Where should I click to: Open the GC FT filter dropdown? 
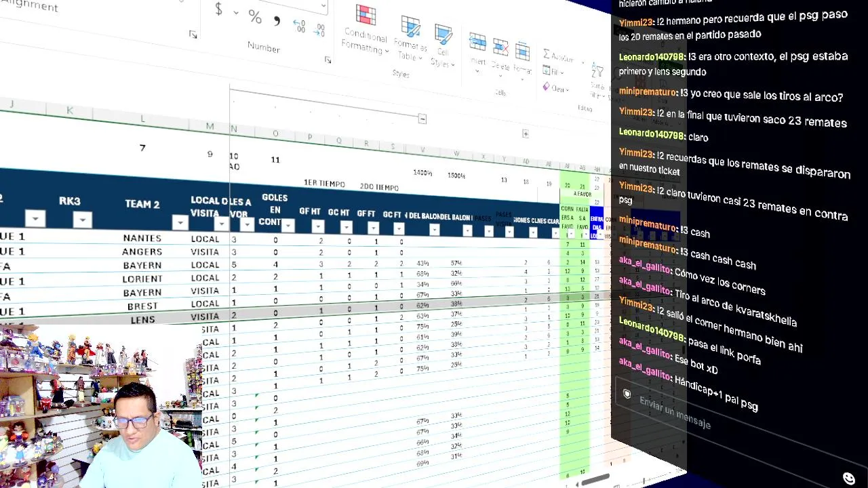399,229
